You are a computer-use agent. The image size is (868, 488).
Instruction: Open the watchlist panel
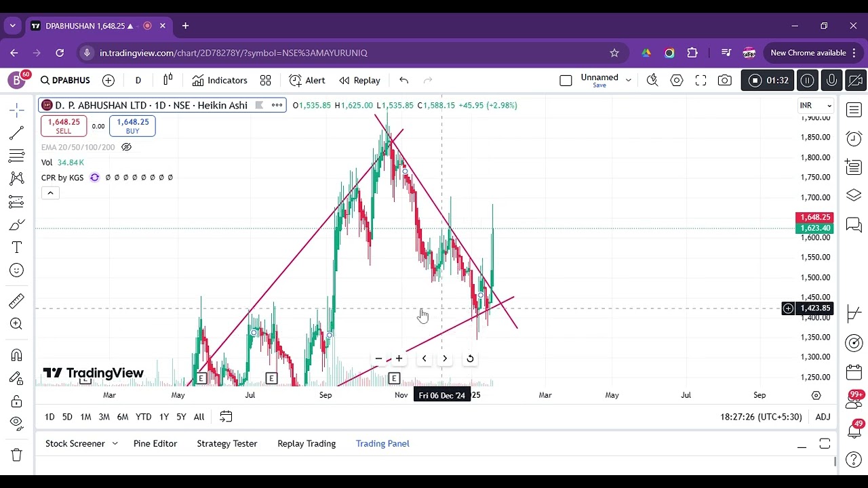[854, 110]
